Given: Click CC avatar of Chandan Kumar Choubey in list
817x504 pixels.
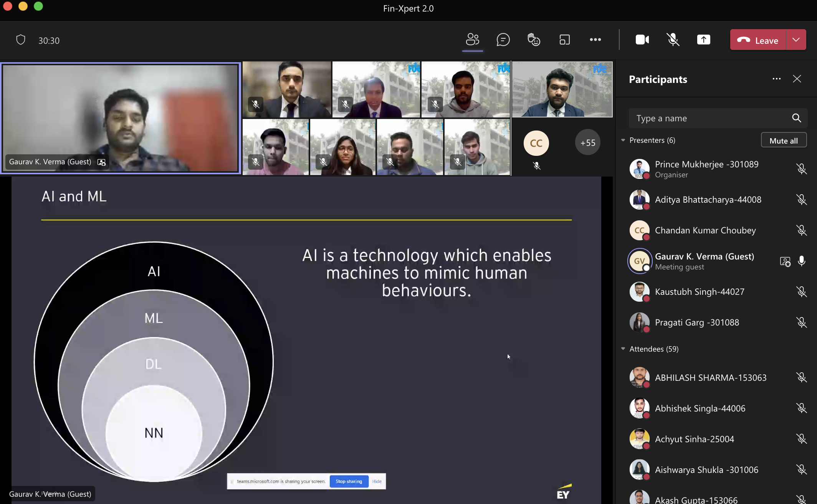Looking at the screenshot, I should point(640,230).
